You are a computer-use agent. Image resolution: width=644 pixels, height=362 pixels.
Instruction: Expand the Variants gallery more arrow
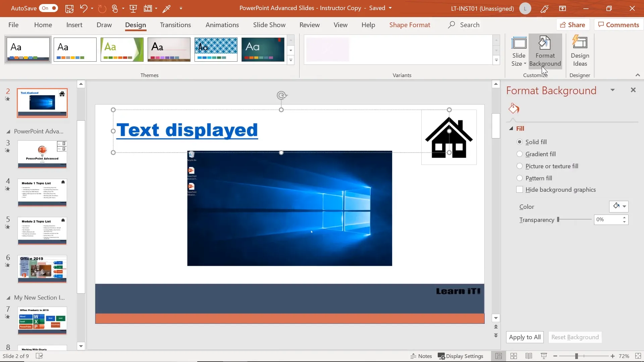point(496,61)
